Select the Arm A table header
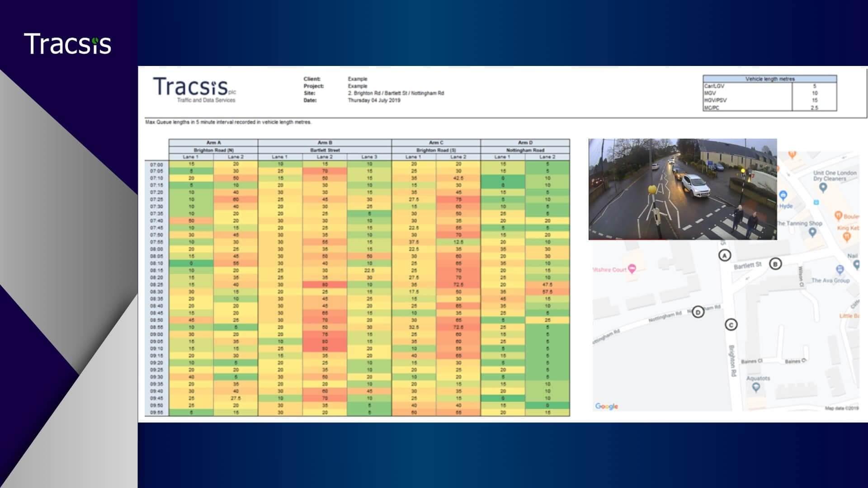 (213, 143)
